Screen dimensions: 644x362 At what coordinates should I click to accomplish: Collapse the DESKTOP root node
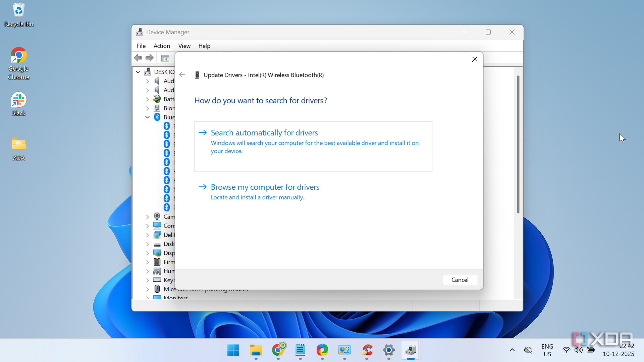pyautogui.click(x=138, y=72)
